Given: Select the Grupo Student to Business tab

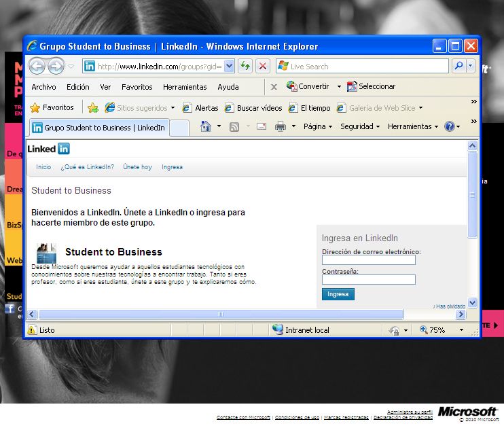Looking at the screenshot, I should [x=98, y=128].
